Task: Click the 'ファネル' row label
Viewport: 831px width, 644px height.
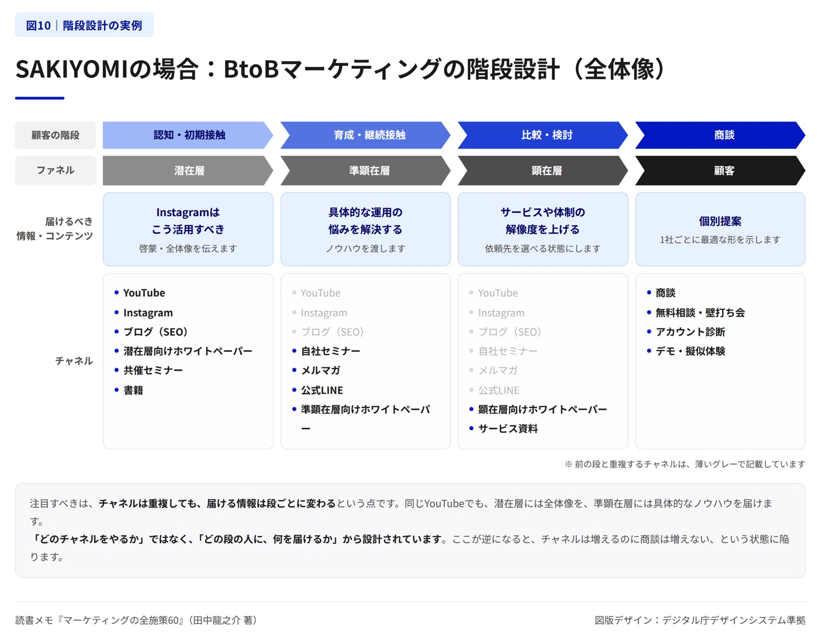Action: [56, 171]
